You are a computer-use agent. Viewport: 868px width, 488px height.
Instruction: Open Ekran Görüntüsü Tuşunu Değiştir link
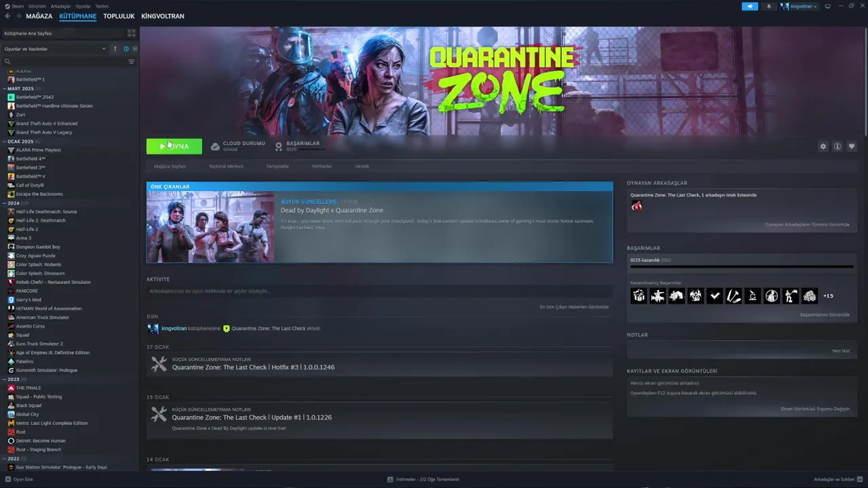coord(815,409)
